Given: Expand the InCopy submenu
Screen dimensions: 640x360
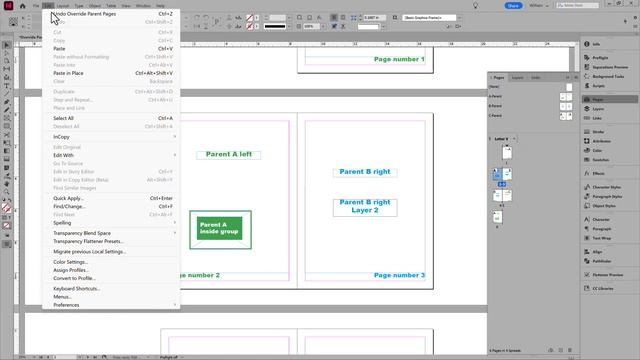Looking at the screenshot, I should point(111,137).
